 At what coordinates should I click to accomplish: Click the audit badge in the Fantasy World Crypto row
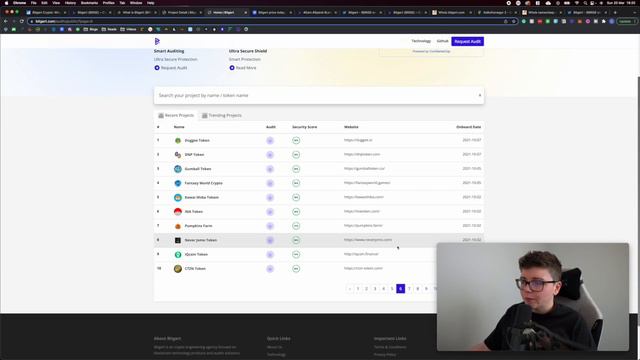pyautogui.click(x=270, y=183)
